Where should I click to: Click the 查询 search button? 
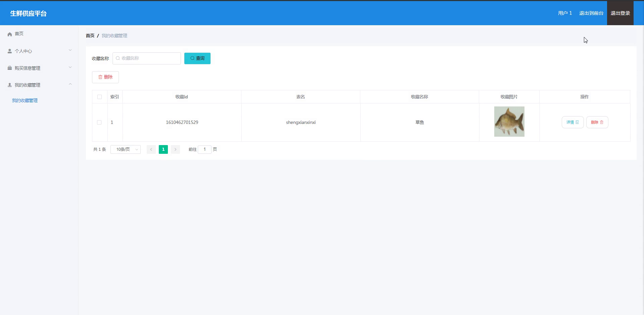[197, 58]
